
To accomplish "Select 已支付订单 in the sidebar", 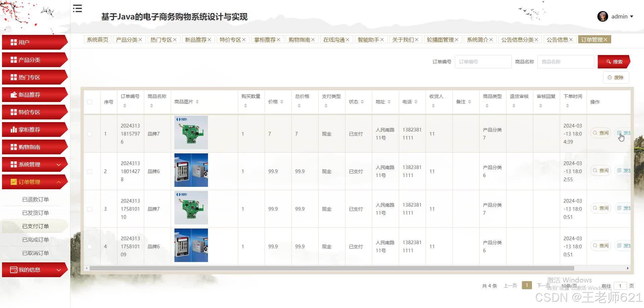I will coord(35,226).
